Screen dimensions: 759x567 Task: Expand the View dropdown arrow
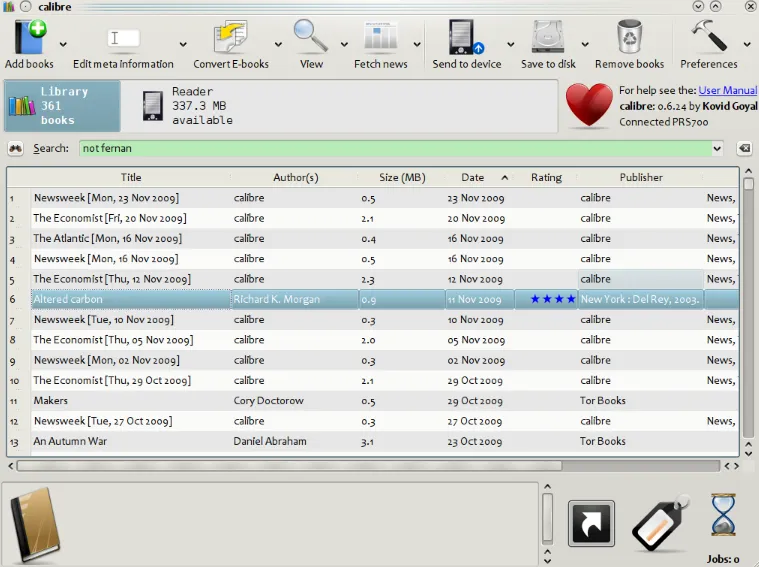pos(344,45)
